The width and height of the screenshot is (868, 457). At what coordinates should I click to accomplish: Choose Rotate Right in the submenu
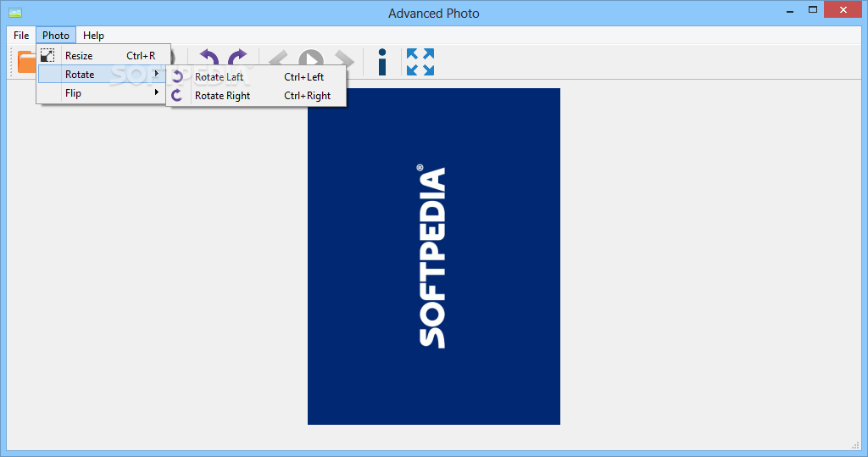[x=256, y=96]
